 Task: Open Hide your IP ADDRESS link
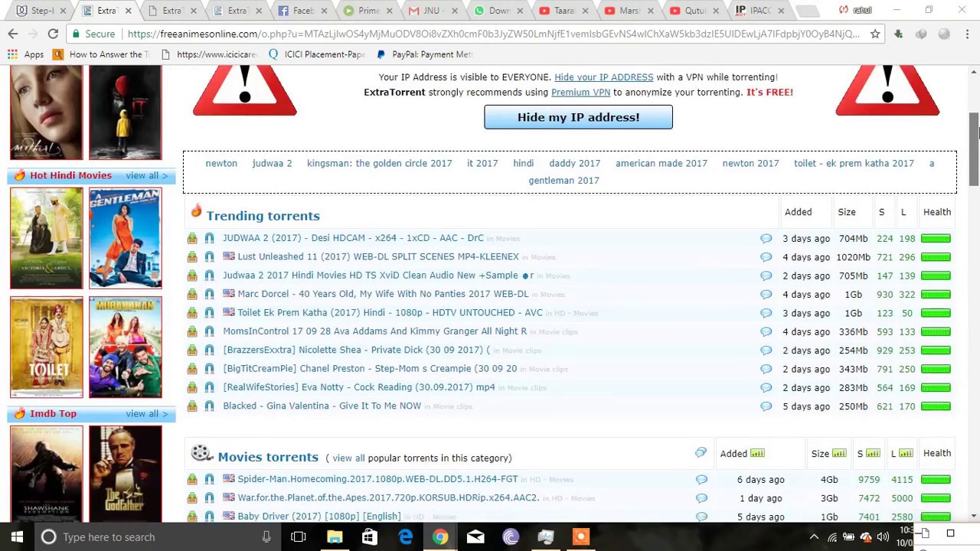(x=603, y=77)
